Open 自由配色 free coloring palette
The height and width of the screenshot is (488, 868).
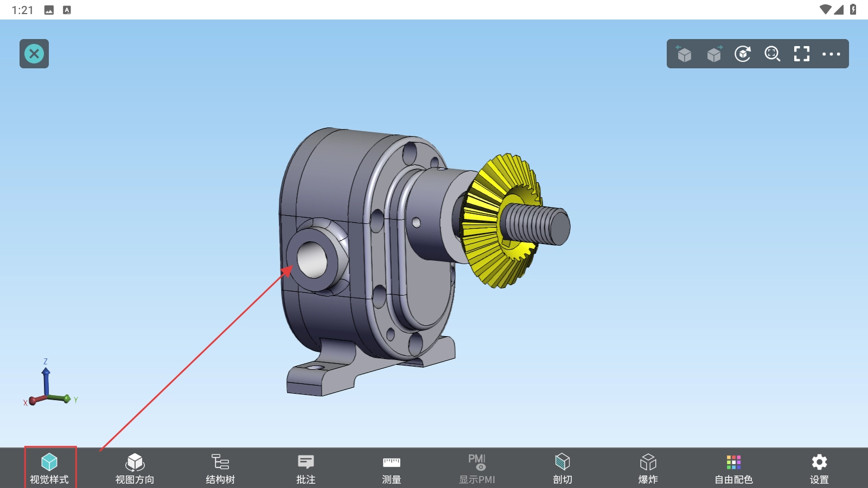733,468
